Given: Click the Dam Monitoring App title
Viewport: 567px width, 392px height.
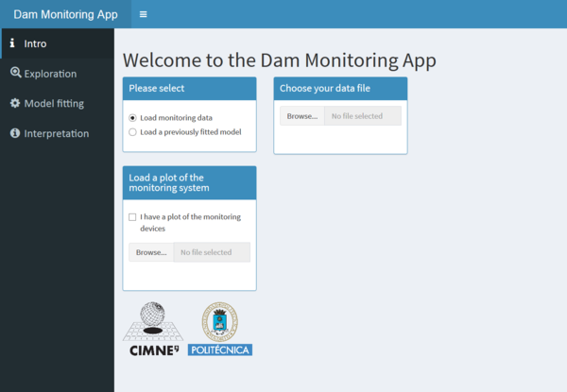Looking at the screenshot, I should [x=65, y=14].
